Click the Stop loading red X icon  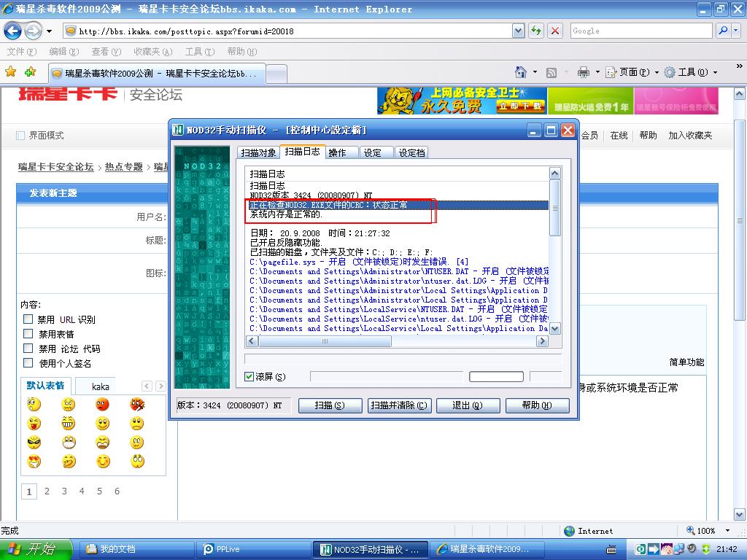coord(555,31)
